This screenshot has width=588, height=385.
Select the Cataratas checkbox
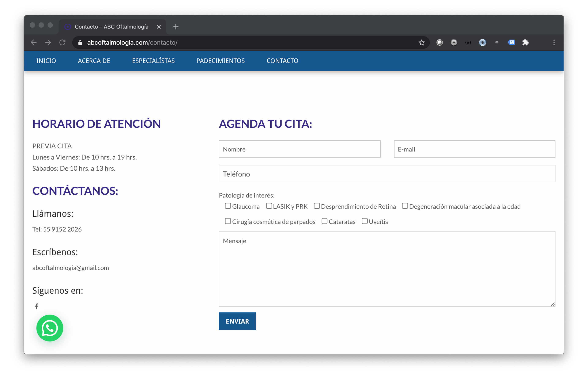click(x=324, y=221)
